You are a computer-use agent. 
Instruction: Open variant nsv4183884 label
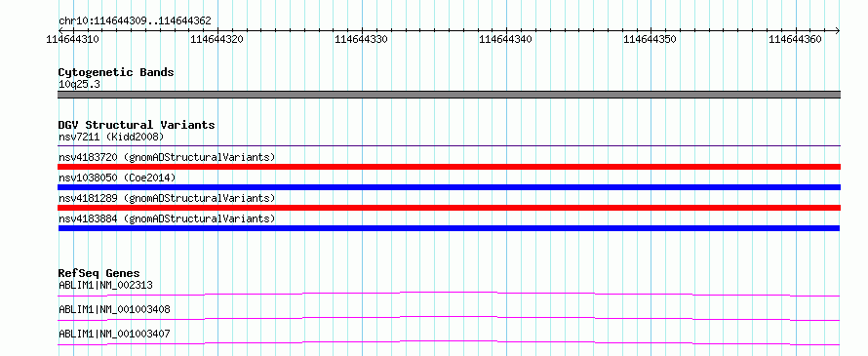click(167, 218)
